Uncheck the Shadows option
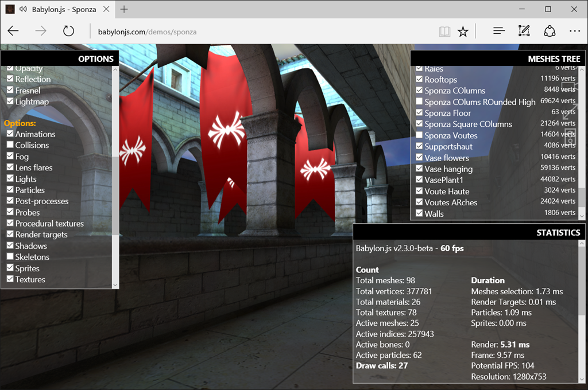The width and height of the screenshot is (588, 390). 10,245
